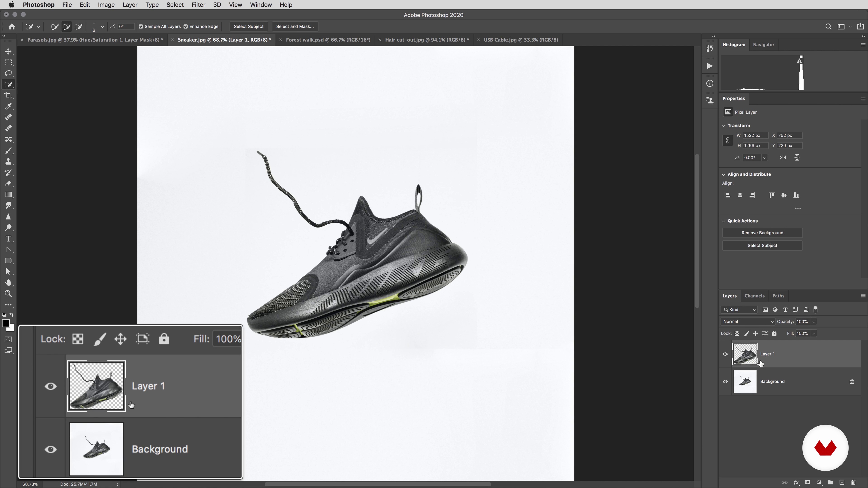Toggle lock image pixels brush icon
Viewport: 868px width, 488px height.
746,333
